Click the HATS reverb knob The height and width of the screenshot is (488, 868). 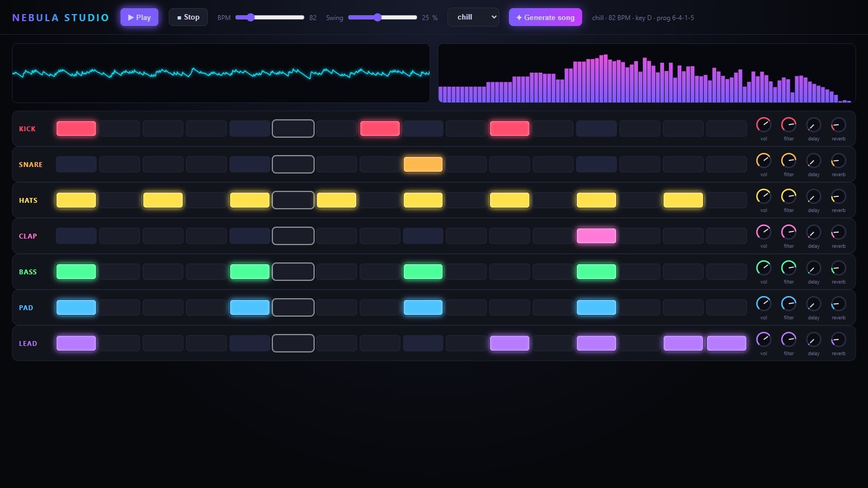click(x=838, y=196)
